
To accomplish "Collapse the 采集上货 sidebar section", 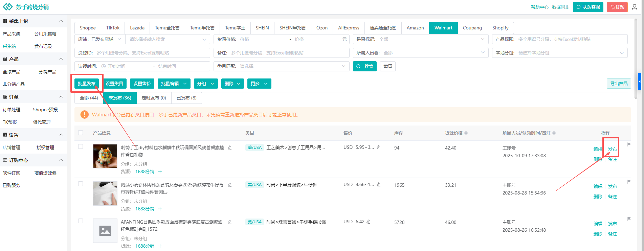I will 61,21.
